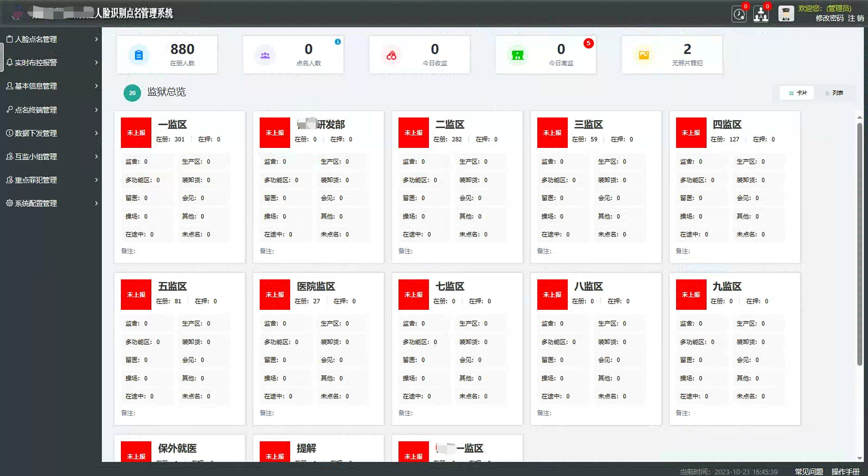Expand the 数据下发管理 chevron

pos(96,133)
